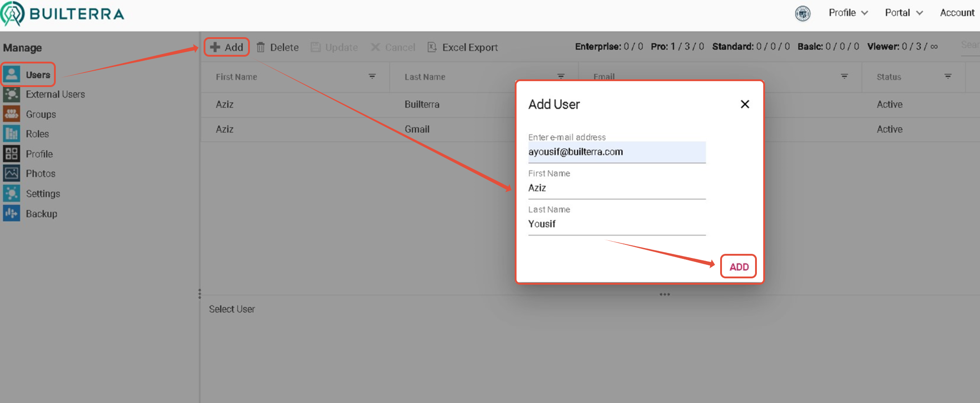Select the Roles icon in sidebar
This screenshot has height=403, width=980.
coord(11,134)
